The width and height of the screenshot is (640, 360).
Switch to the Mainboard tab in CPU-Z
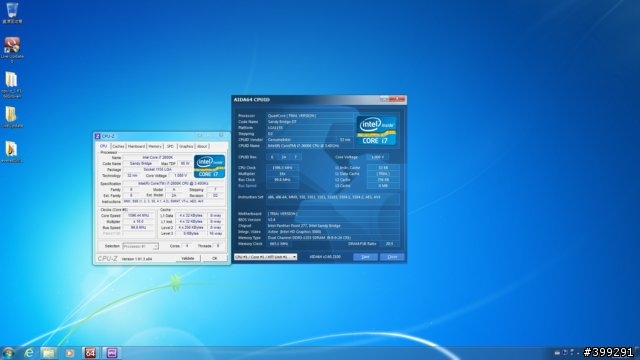[136, 146]
